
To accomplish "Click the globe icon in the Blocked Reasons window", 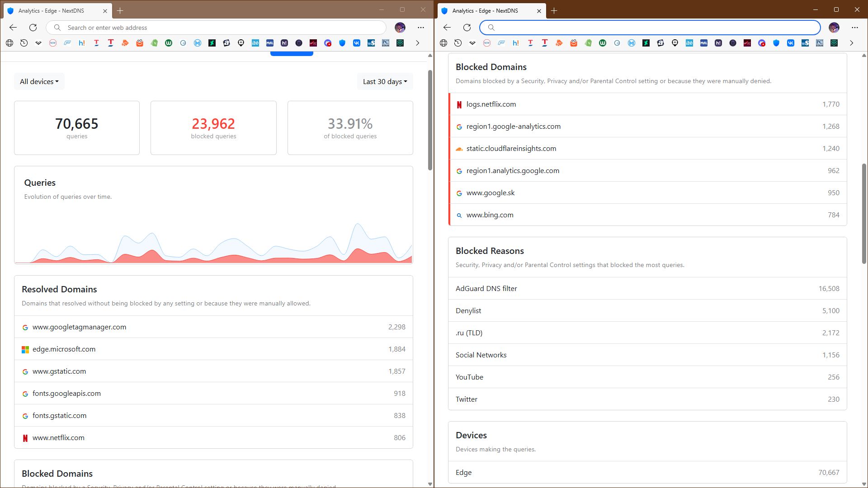I will (443, 43).
